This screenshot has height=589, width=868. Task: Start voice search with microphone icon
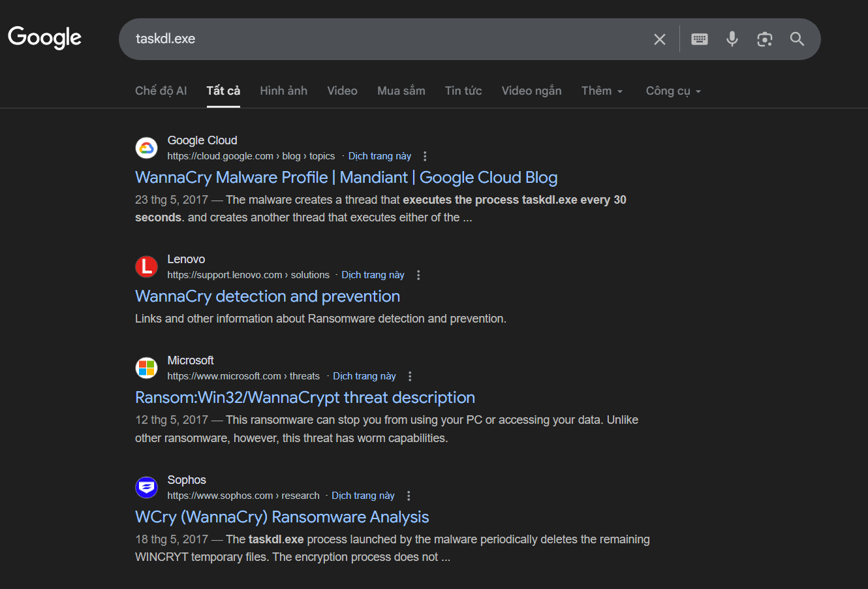click(732, 39)
